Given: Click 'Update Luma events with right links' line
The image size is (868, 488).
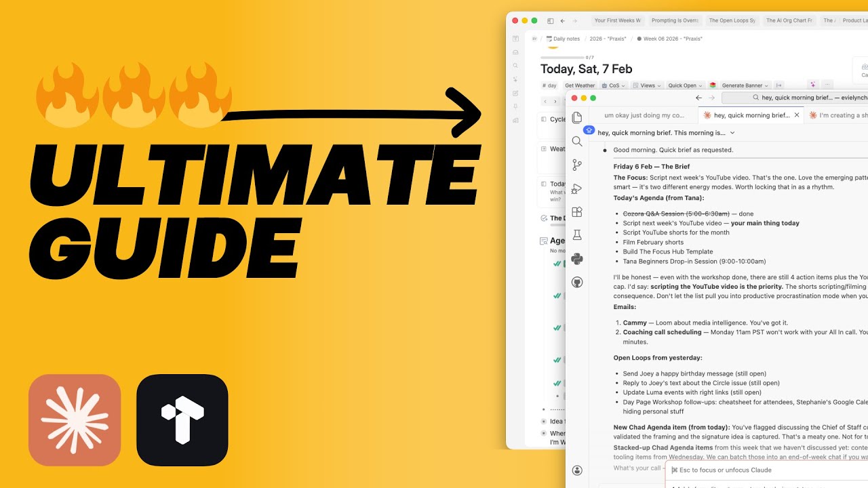Looking at the screenshot, I should pyautogui.click(x=692, y=392).
